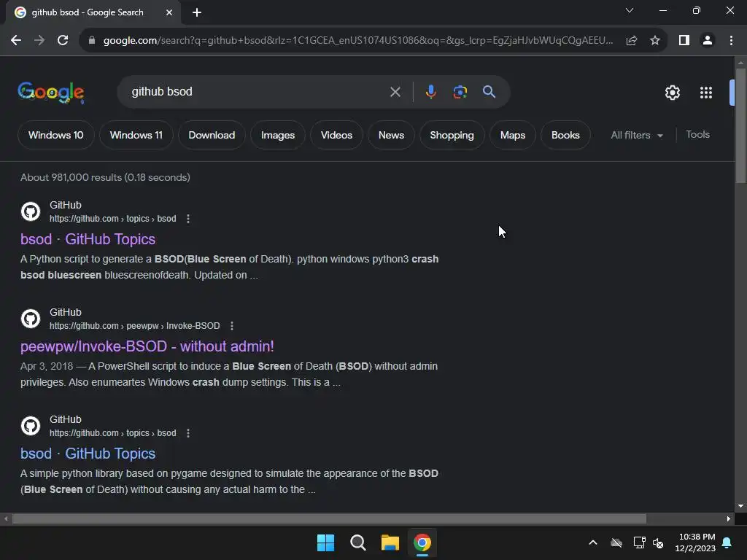
Task: Click the network display tray icon
Action: tap(639, 542)
